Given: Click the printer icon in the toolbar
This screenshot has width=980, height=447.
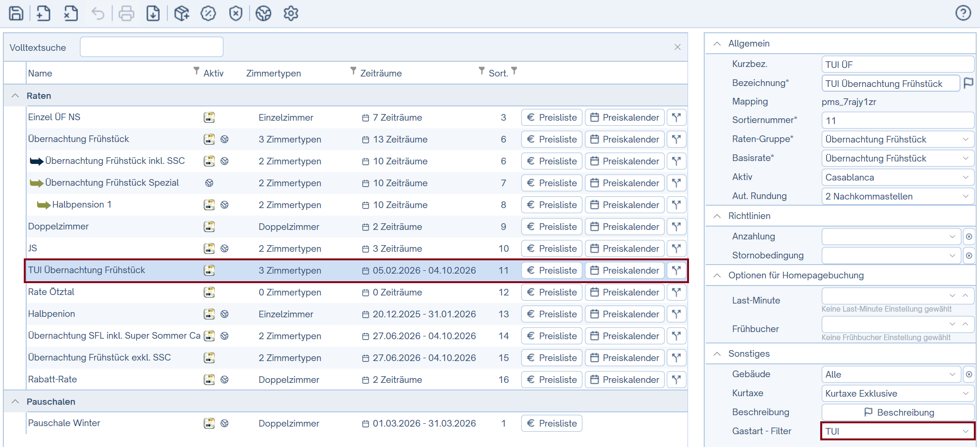Looking at the screenshot, I should 126,13.
